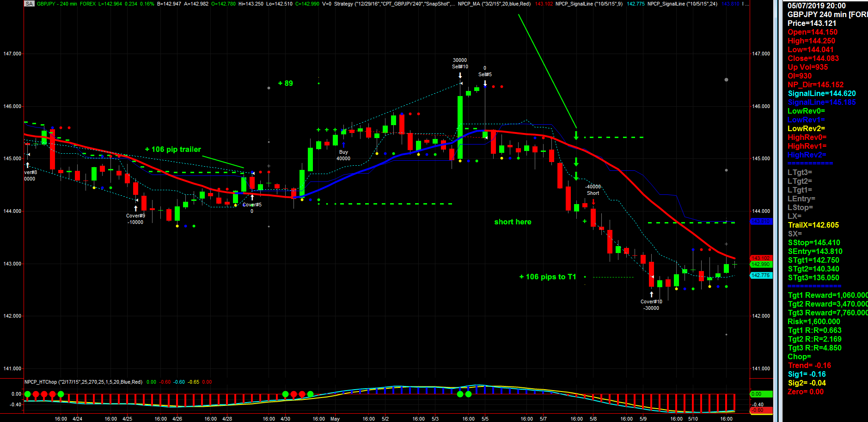
Task: Click the Sig2= -0.04 row
Action: click(x=807, y=383)
